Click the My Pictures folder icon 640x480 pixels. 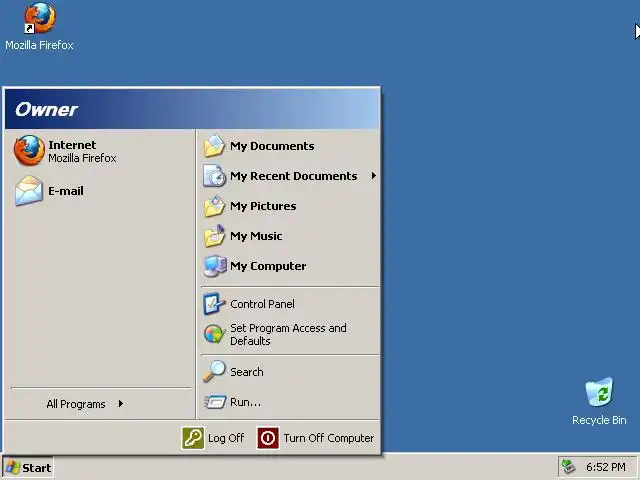tap(214, 206)
